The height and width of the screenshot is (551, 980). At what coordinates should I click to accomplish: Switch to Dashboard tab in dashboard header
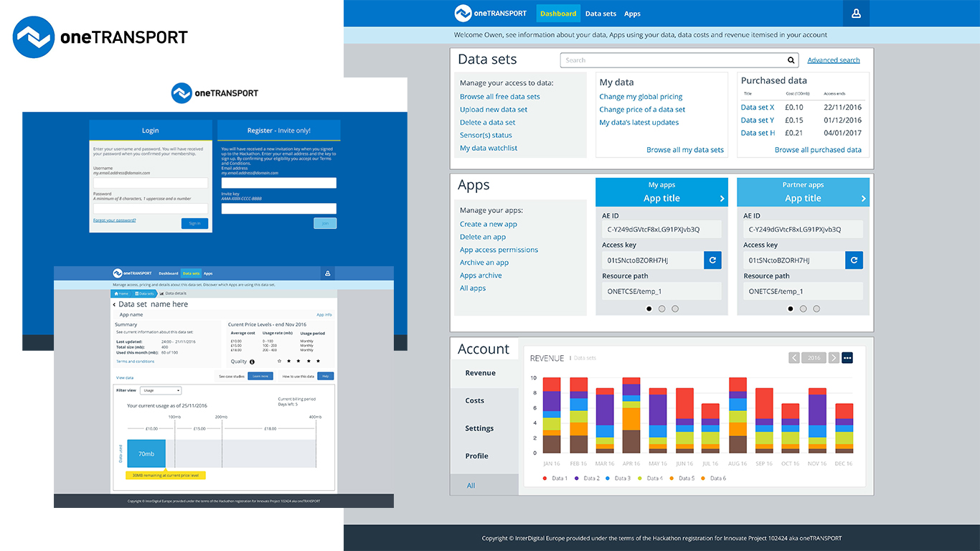click(558, 14)
